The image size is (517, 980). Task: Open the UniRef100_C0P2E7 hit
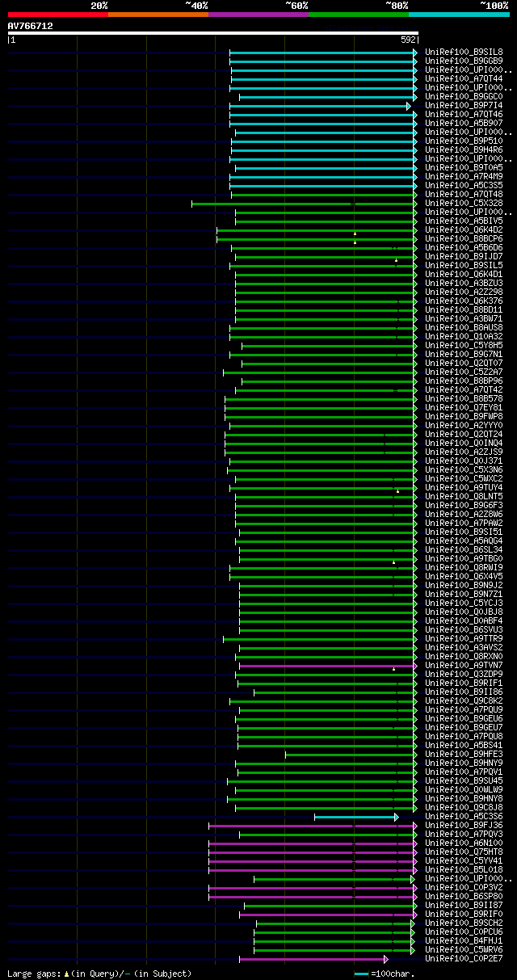464,959
